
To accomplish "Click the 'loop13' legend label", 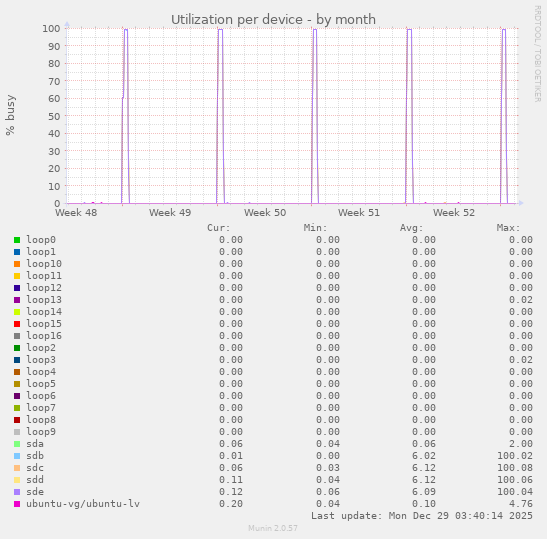I will (x=44, y=300).
